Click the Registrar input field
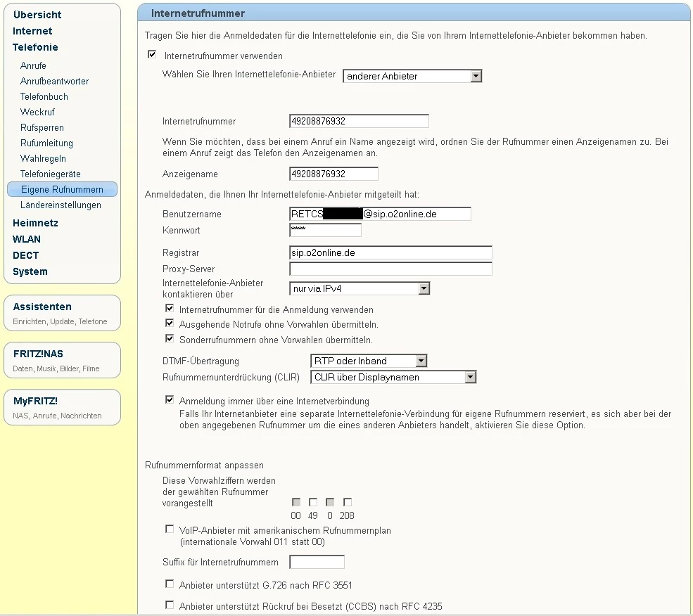 [x=390, y=252]
